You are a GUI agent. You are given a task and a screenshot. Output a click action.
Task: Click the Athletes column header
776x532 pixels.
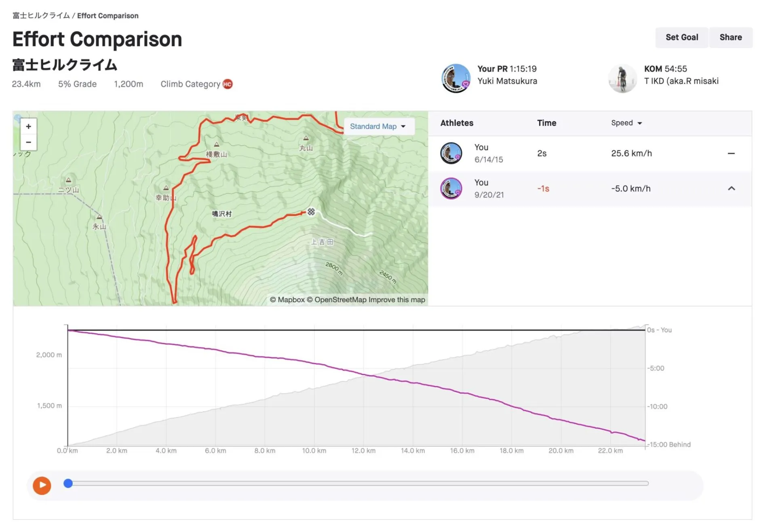(x=457, y=123)
